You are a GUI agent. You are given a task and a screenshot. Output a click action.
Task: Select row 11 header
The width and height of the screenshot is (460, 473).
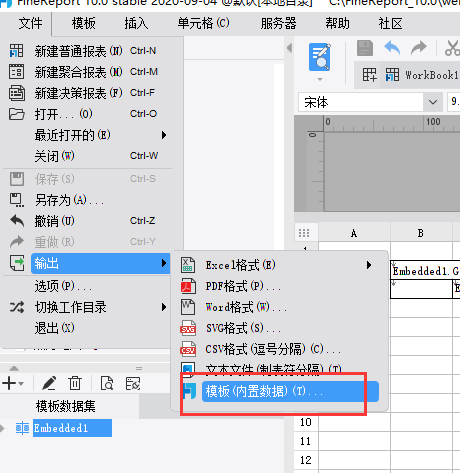(x=306, y=441)
